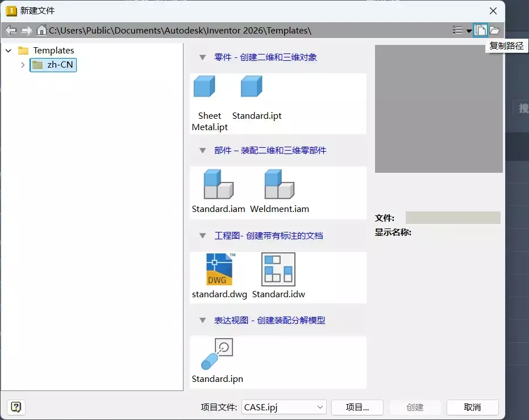Collapse the Templates tree node
The width and height of the screenshot is (529, 420).
9,51
